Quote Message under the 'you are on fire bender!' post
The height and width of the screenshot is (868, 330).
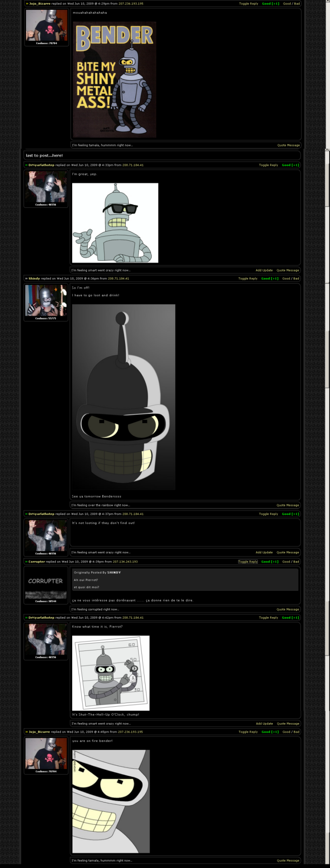click(288, 861)
